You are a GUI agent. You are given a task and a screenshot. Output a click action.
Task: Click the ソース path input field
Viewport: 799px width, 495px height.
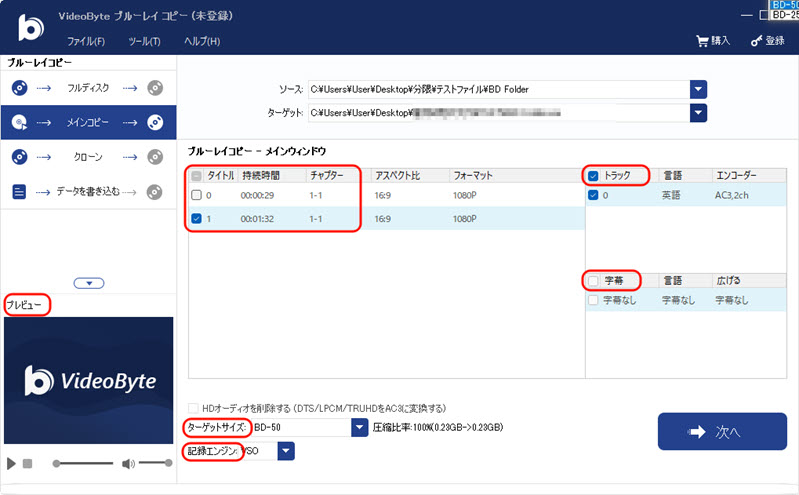pyautogui.click(x=498, y=89)
